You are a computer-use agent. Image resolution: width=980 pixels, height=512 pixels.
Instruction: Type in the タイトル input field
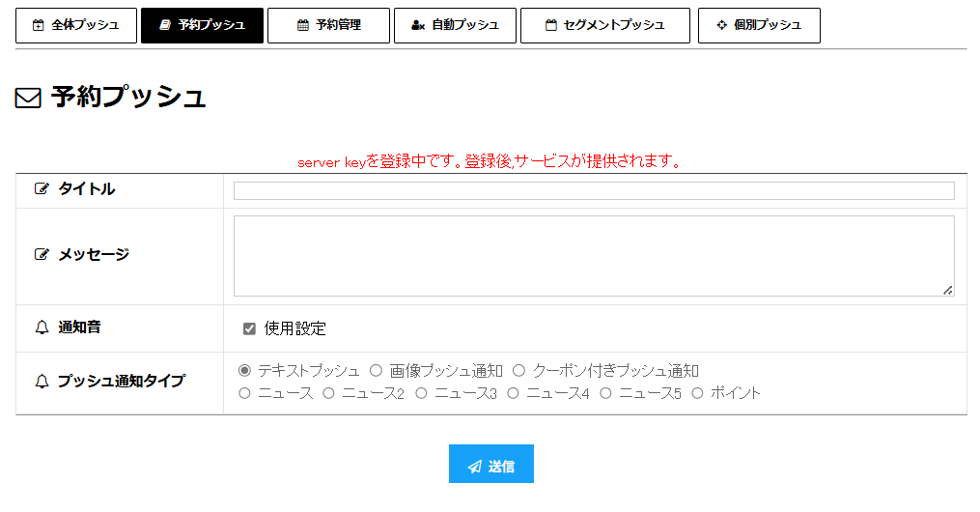(594, 191)
